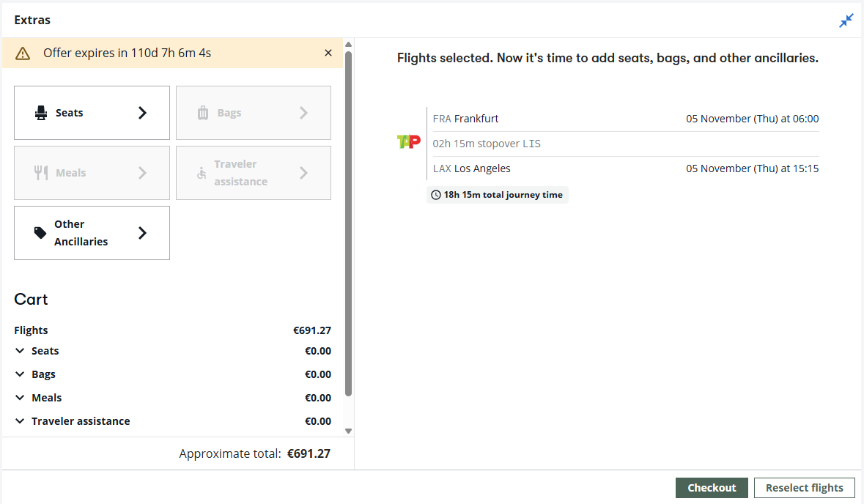Open the Seats selection tile

click(x=92, y=113)
